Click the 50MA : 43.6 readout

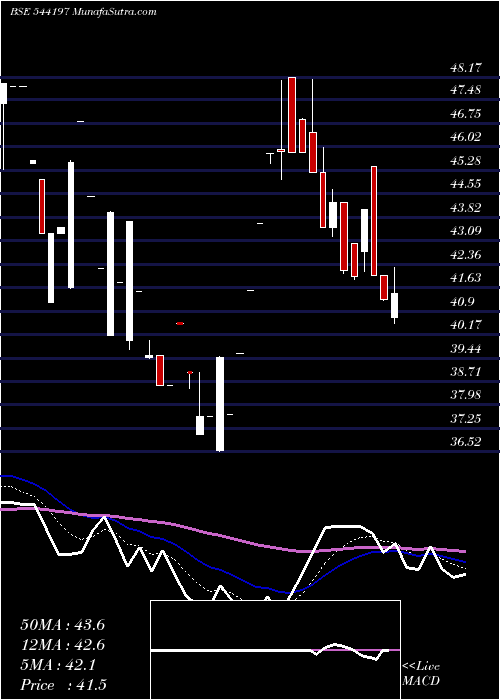[62, 625]
